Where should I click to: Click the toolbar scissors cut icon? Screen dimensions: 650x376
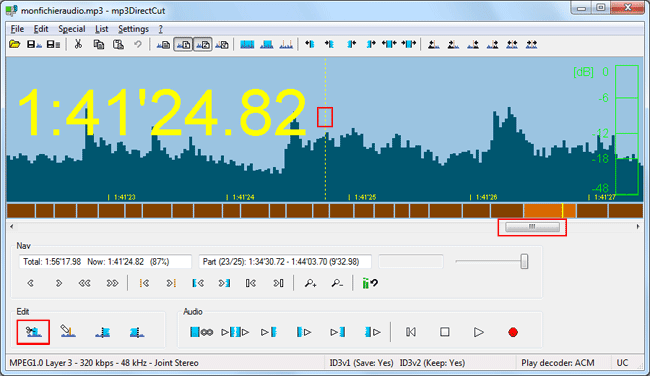click(x=78, y=44)
